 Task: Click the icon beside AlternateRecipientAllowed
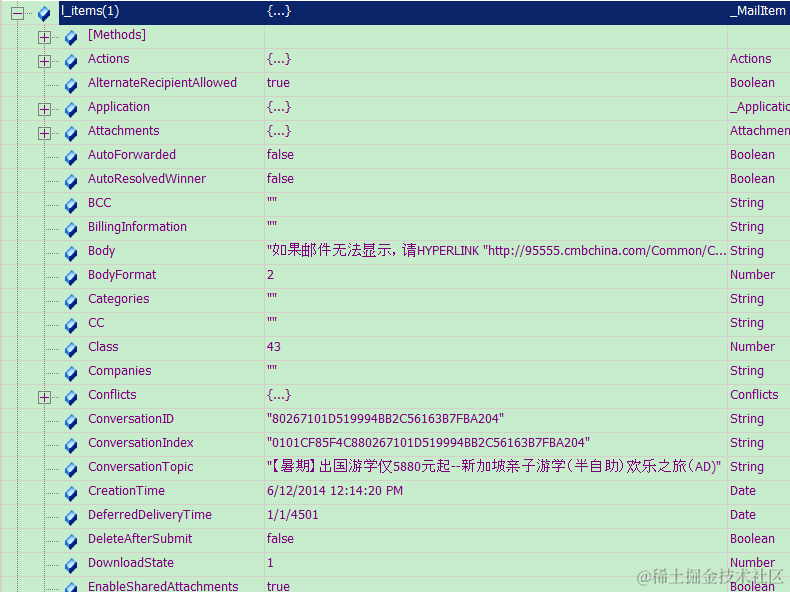pyautogui.click(x=71, y=86)
